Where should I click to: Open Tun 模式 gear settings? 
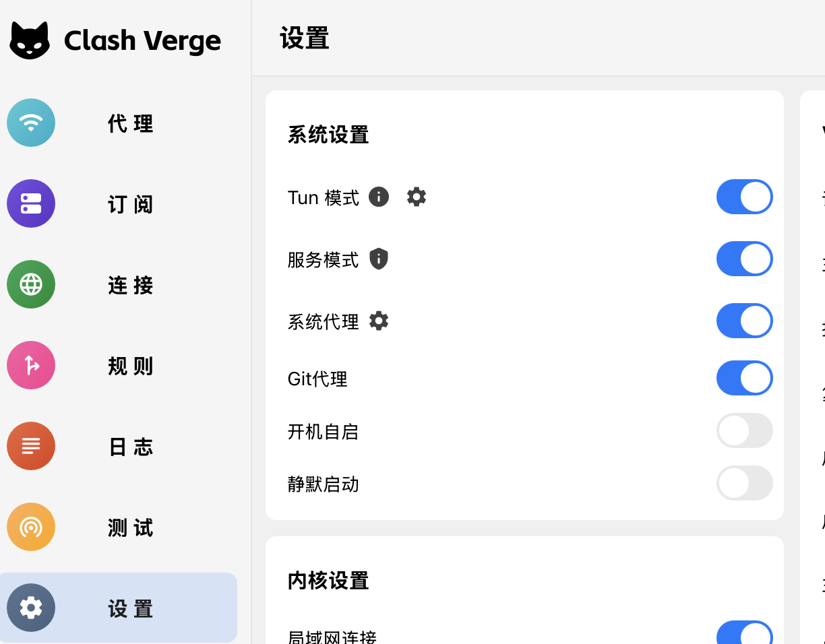click(x=417, y=197)
